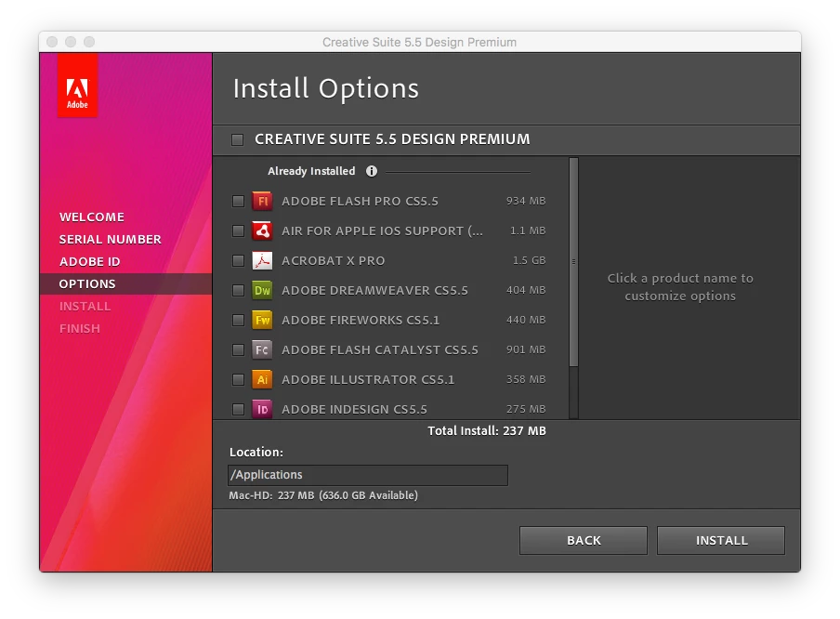Click the Flash Catalyst Fc icon
The height and width of the screenshot is (619, 840).
coord(262,350)
